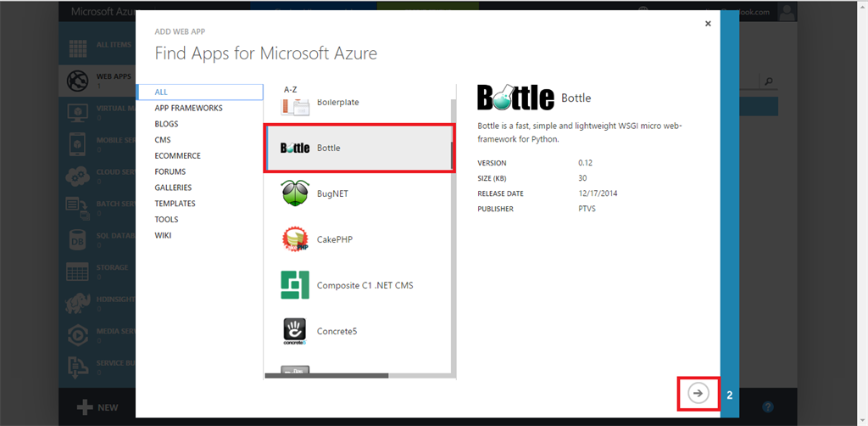Image resolution: width=868 pixels, height=426 pixels.
Task: Click the large Bottle logo in details
Action: 516,98
